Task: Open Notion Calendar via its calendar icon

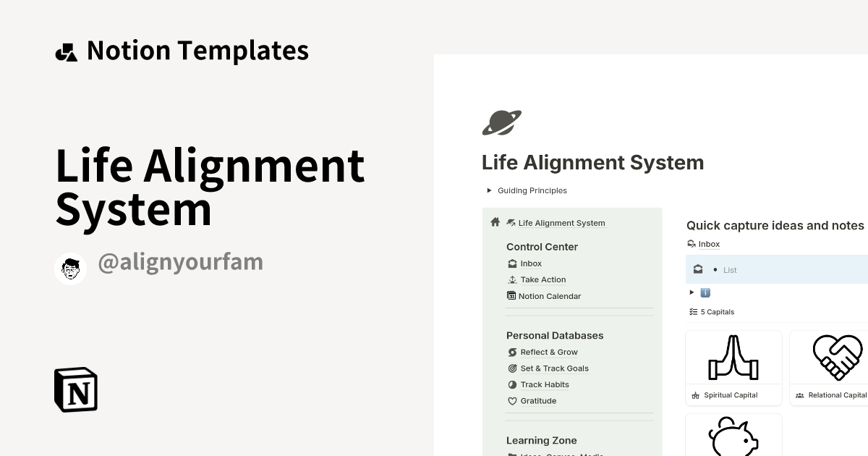Action: coord(511,295)
